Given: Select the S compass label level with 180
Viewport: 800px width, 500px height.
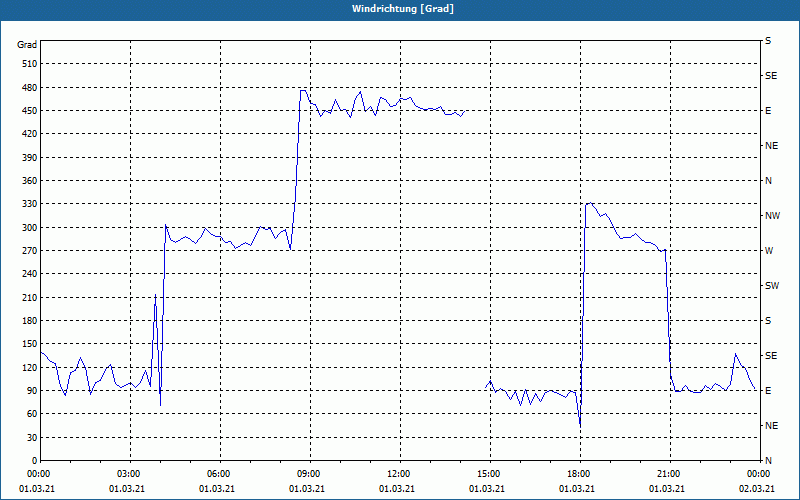Looking at the screenshot, I should click(768, 321).
